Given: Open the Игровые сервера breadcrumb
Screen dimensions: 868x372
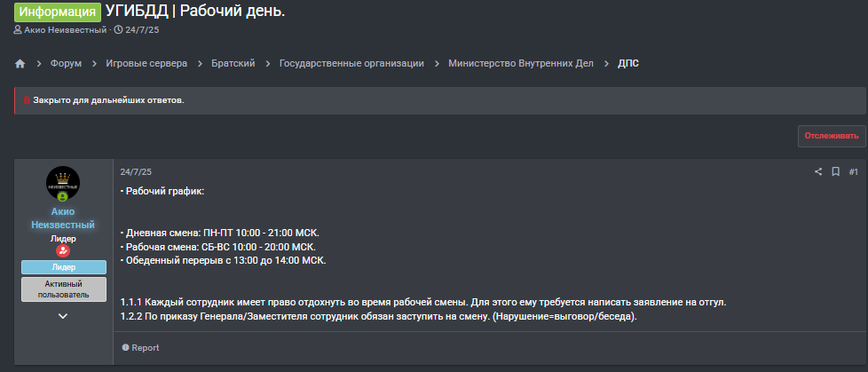Looking at the screenshot, I should tap(146, 64).
